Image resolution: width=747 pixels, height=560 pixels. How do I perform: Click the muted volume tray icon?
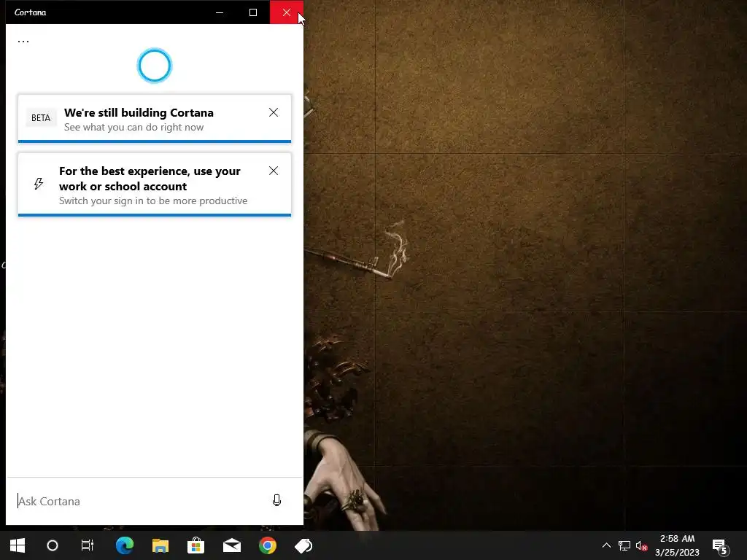[x=641, y=545]
